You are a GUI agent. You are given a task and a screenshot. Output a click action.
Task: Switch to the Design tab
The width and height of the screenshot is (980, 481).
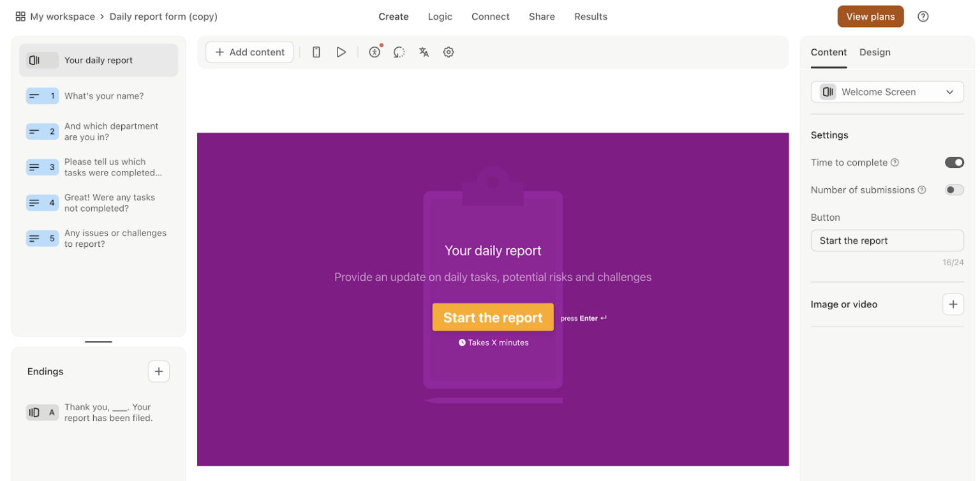point(874,52)
